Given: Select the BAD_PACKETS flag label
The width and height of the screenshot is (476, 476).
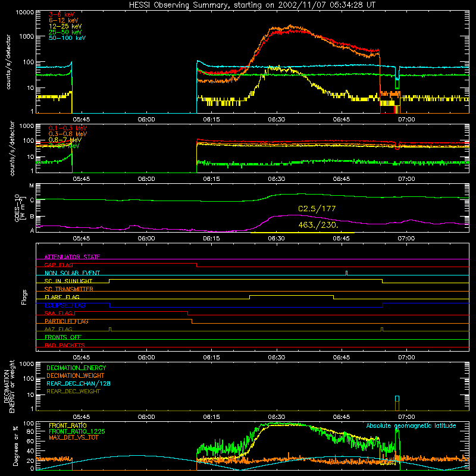Looking at the screenshot, I should 65,345.
